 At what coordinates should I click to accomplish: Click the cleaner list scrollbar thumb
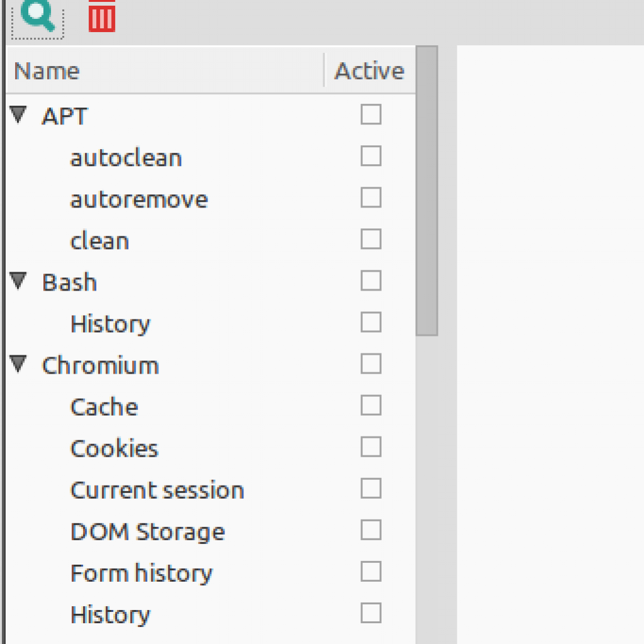pos(427,191)
